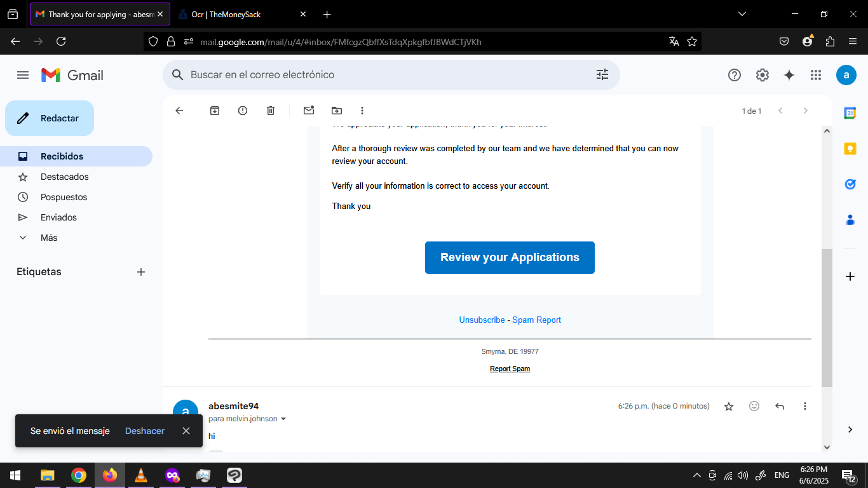Open the Google account avatar menu
The height and width of the screenshot is (488, 868).
[846, 75]
